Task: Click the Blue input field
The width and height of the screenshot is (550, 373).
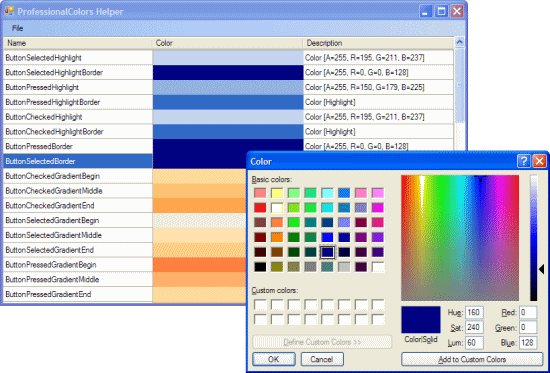Action: pyautogui.click(x=528, y=343)
